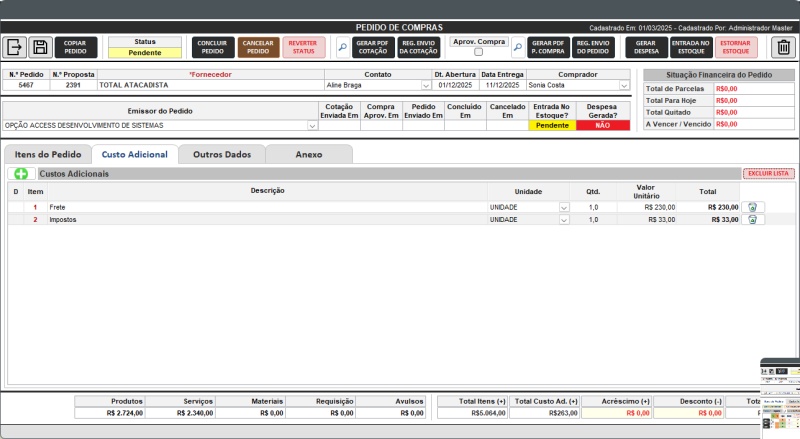This screenshot has height=439, width=800.
Task: Delete the Impostos row with trash icon
Action: 751,219
